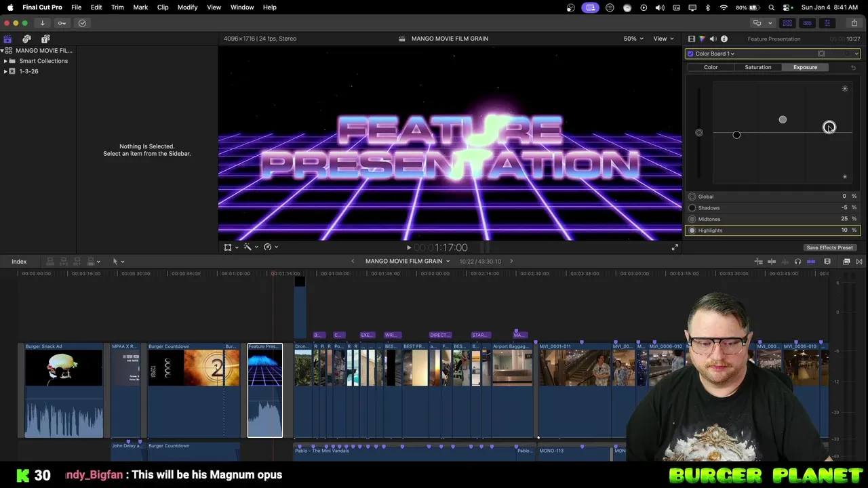Expand the Smart Collections folder
Viewport: 868px width, 488px height.
tap(5, 61)
